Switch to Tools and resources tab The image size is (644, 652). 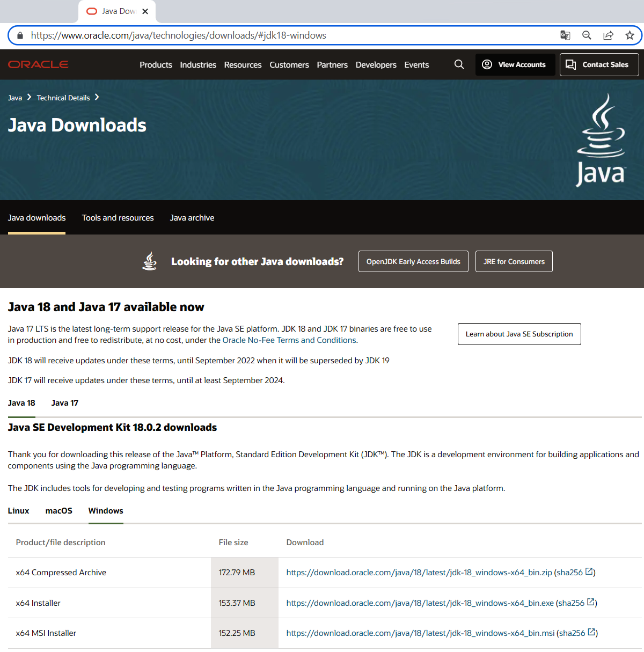[x=118, y=218]
